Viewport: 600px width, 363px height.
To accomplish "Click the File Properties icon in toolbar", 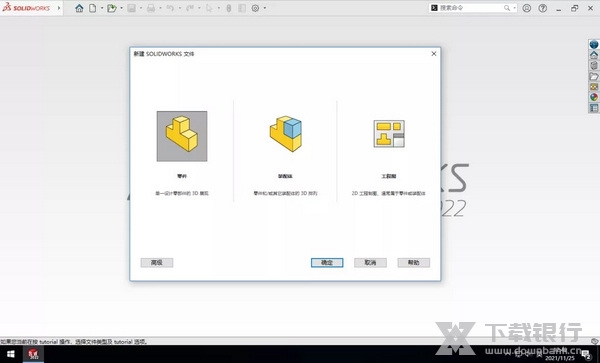I will click(x=242, y=8).
